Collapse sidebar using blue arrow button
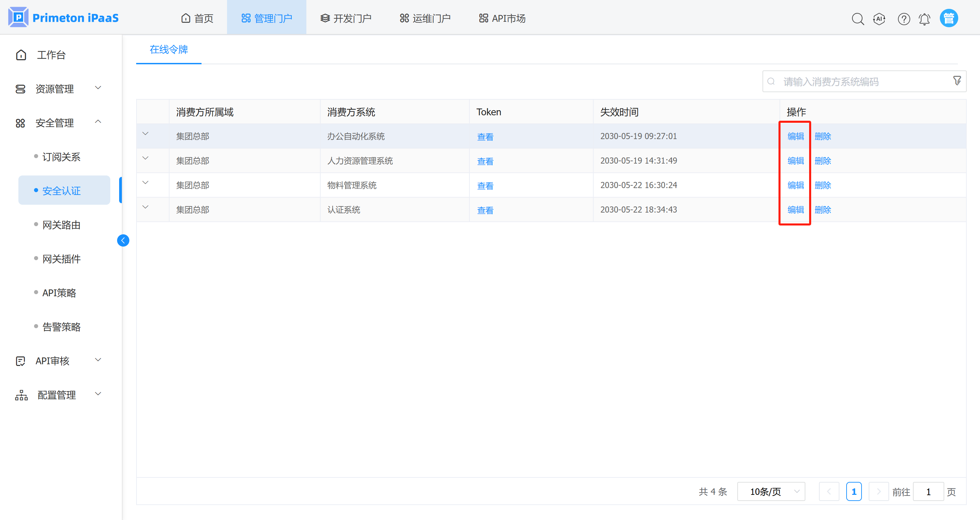The height and width of the screenshot is (520, 980). click(123, 240)
